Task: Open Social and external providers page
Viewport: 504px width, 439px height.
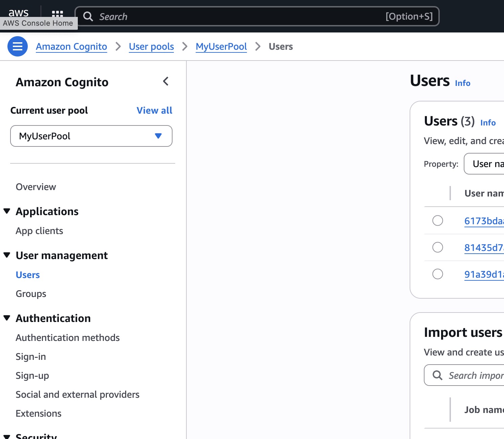Action: tap(77, 394)
